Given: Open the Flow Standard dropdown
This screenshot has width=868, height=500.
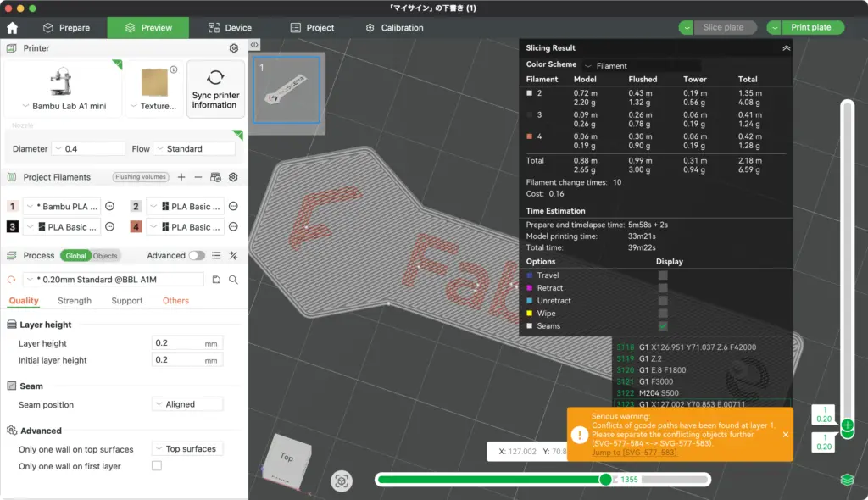Looking at the screenshot, I should [194, 149].
